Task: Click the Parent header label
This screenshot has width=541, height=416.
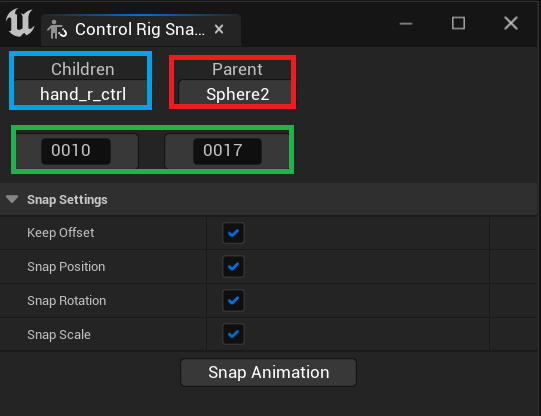Action: pyautogui.click(x=237, y=69)
